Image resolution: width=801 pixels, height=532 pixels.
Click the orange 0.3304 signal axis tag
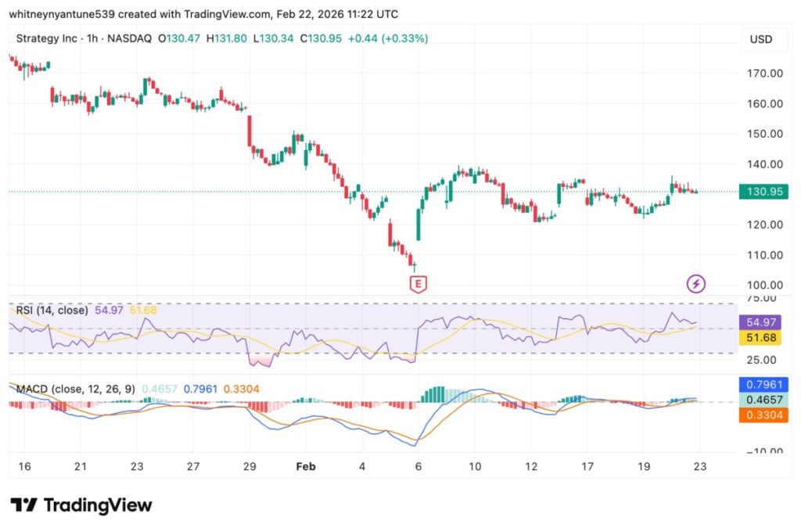(763, 415)
